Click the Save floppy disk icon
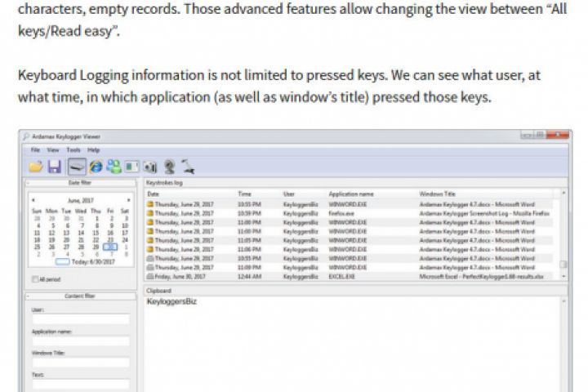 pos(55,167)
